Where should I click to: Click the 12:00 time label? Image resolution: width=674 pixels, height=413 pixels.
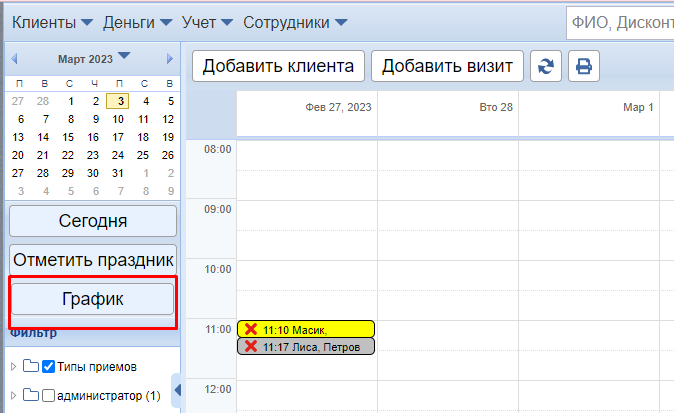pyautogui.click(x=218, y=389)
